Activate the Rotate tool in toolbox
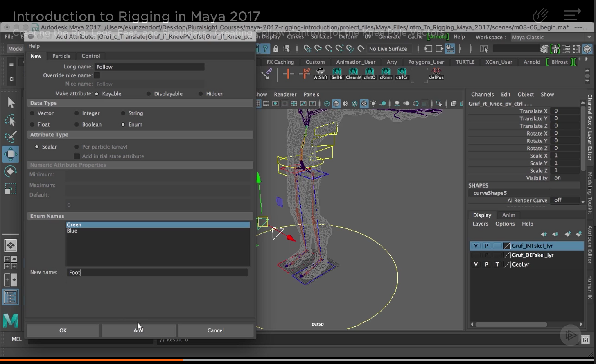 pyautogui.click(x=11, y=172)
